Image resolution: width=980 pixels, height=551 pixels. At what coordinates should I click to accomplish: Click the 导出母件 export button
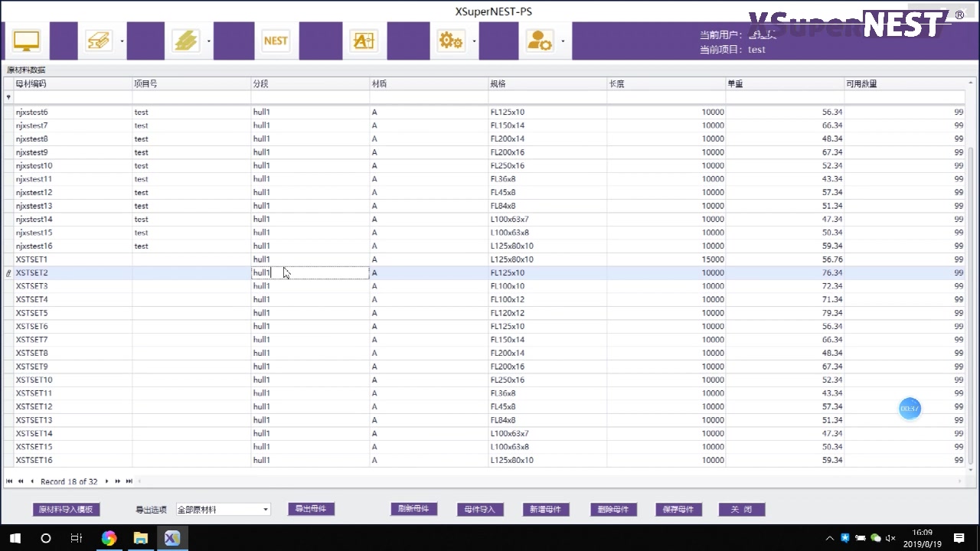(311, 509)
